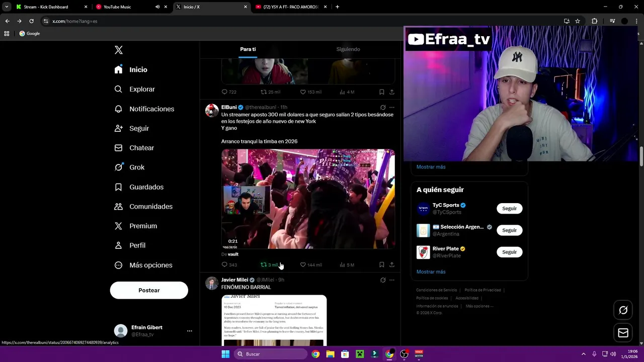Open Google bookmark in bookmarks bar
This screenshot has width=644, height=362.
coord(29,34)
